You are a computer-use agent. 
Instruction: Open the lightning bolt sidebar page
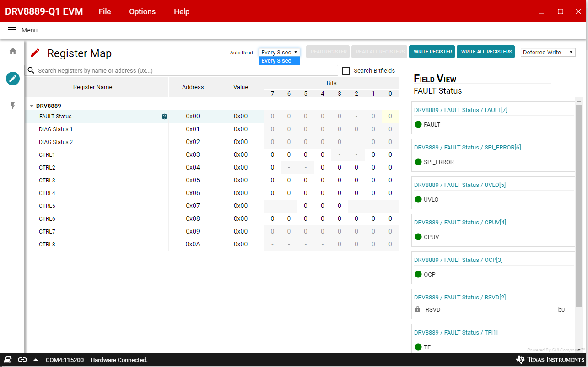[13, 106]
